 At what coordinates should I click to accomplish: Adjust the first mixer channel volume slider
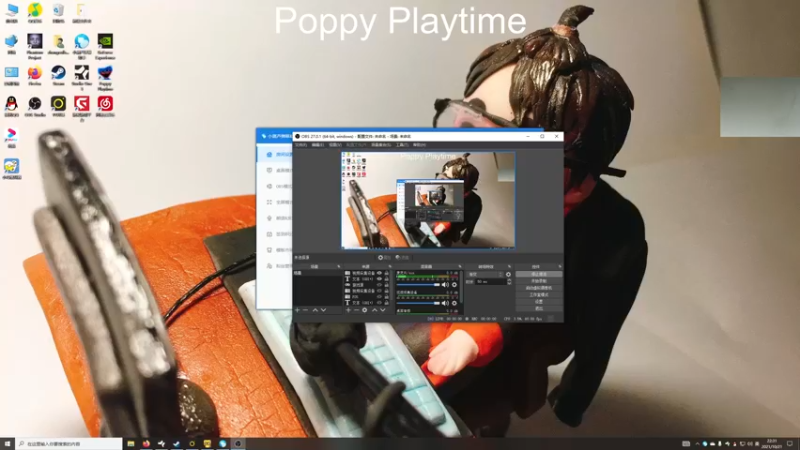[418, 285]
